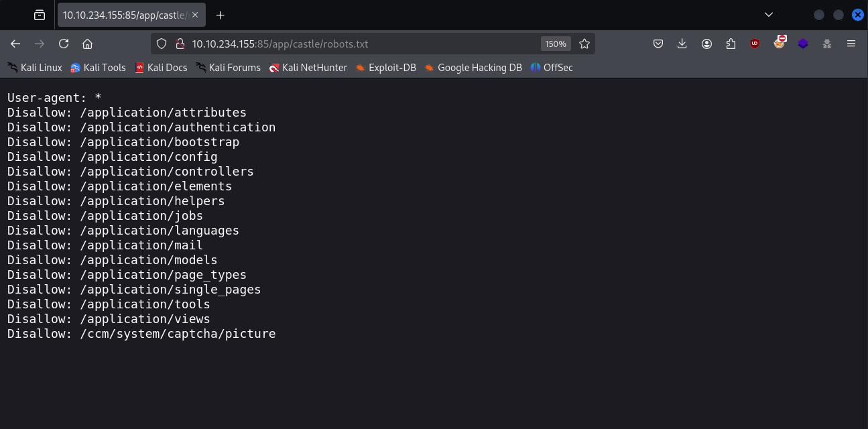Open the Downloads panel
The height and width of the screenshot is (429, 868).
[682, 44]
